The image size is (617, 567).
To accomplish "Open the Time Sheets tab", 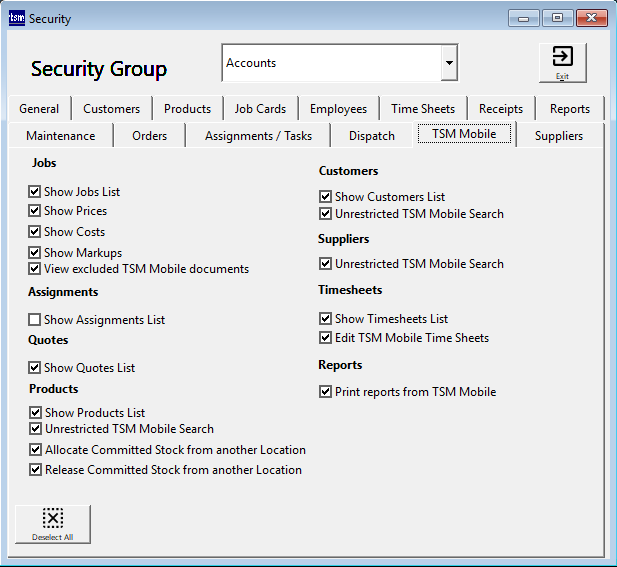I will coord(423,109).
